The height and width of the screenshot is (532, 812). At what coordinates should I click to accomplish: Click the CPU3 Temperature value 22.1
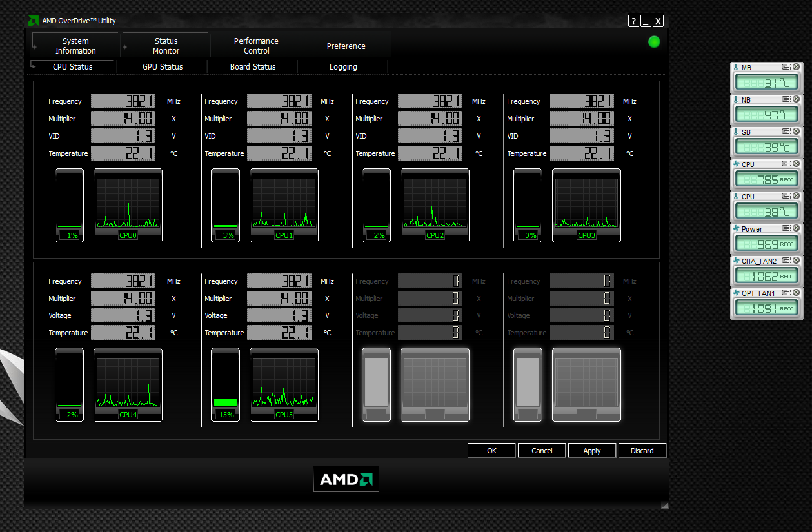pyautogui.click(x=582, y=153)
